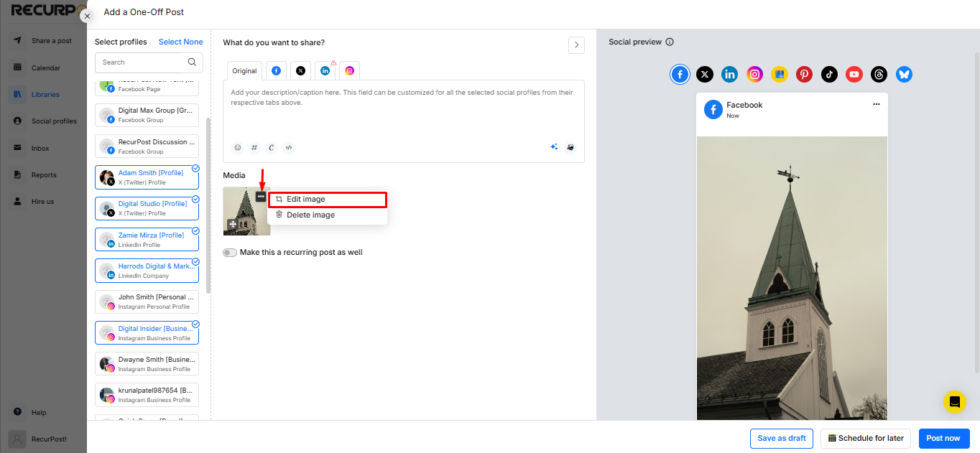
Task: Close the Add a One-Off Post dialog
Action: 88,16
